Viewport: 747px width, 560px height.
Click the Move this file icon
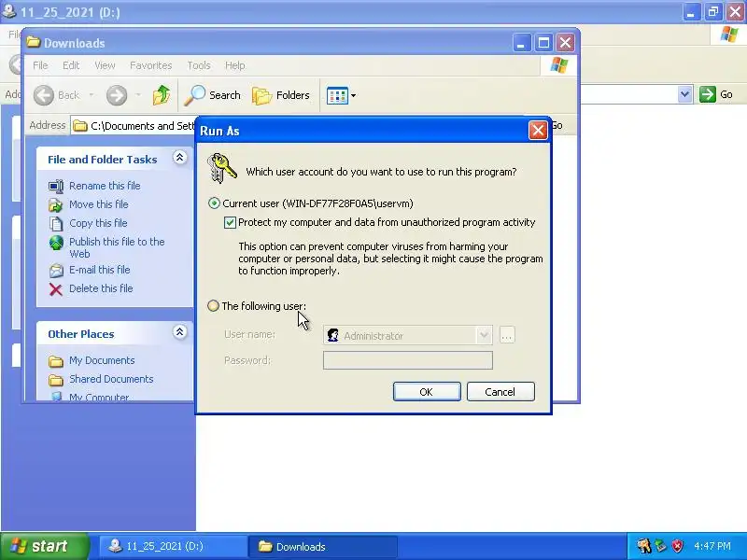pyautogui.click(x=56, y=204)
